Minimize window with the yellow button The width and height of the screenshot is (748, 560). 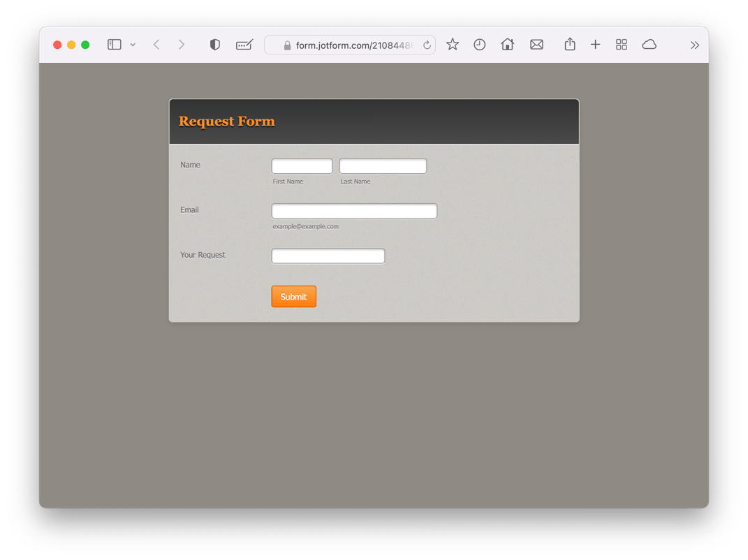click(x=71, y=45)
